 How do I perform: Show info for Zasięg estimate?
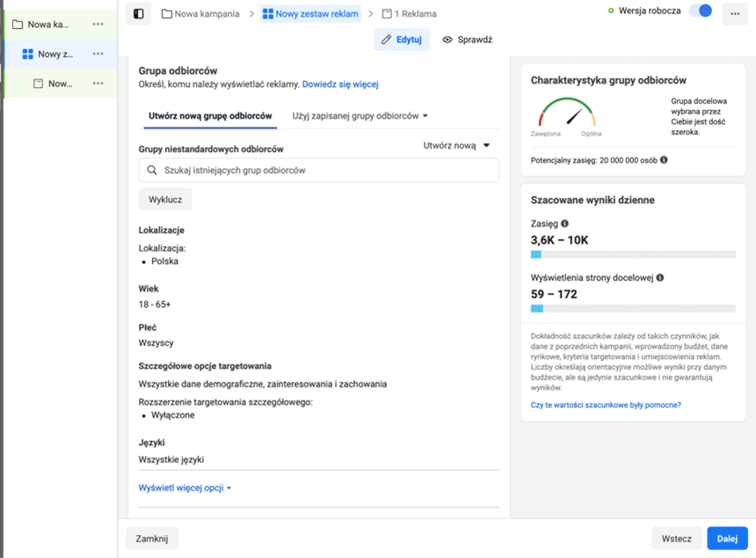point(564,223)
